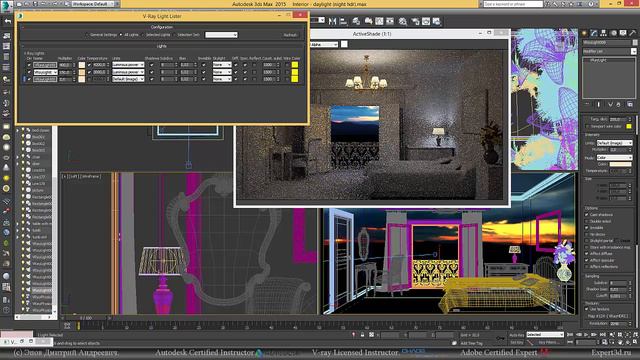Click Go to Start playback control
The image size is (640, 360).
point(570,334)
